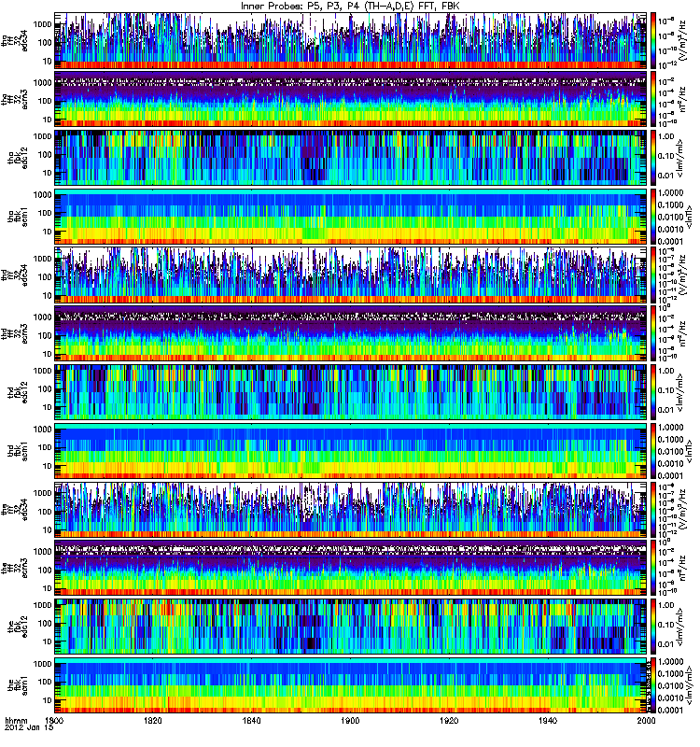The image size is (700, 747).
Task: Click the "tha fbk edc12" y-axis label
Action: point(18,158)
